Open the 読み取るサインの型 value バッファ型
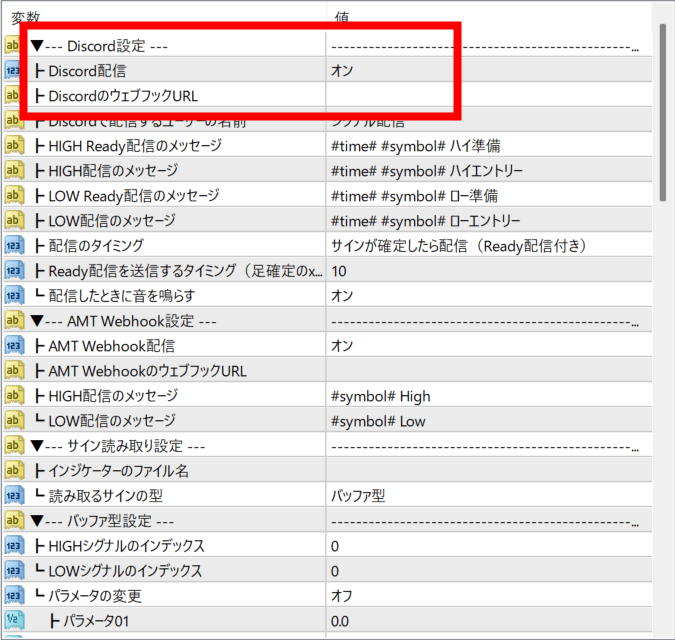 coord(358,495)
